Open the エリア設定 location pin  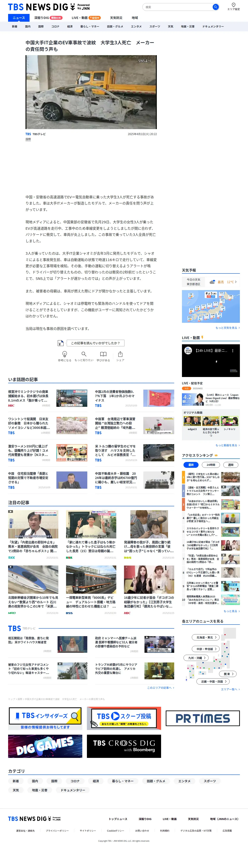pyautogui.click(x=234, y=6)
